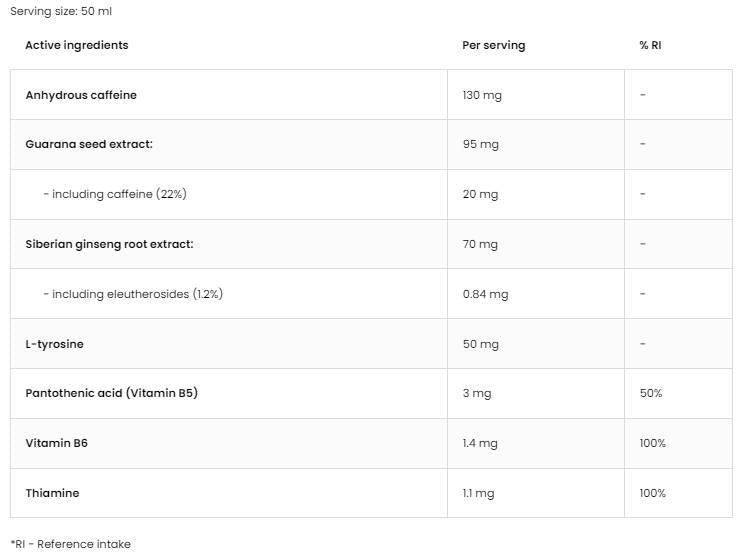Click the "*RI - Reference intake" footnote

point(70,544)
